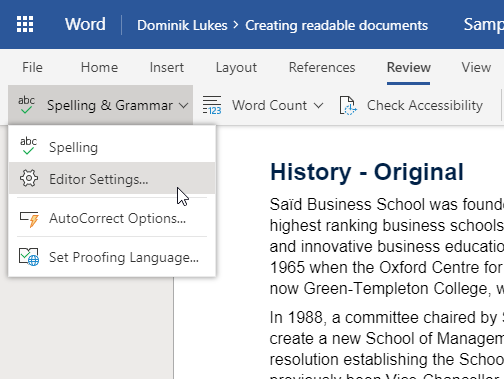The height and width of the screenshot is (379, 504).
Task: Expand the Word Count dropdown arrow
Action: click(x=319, y=106)
